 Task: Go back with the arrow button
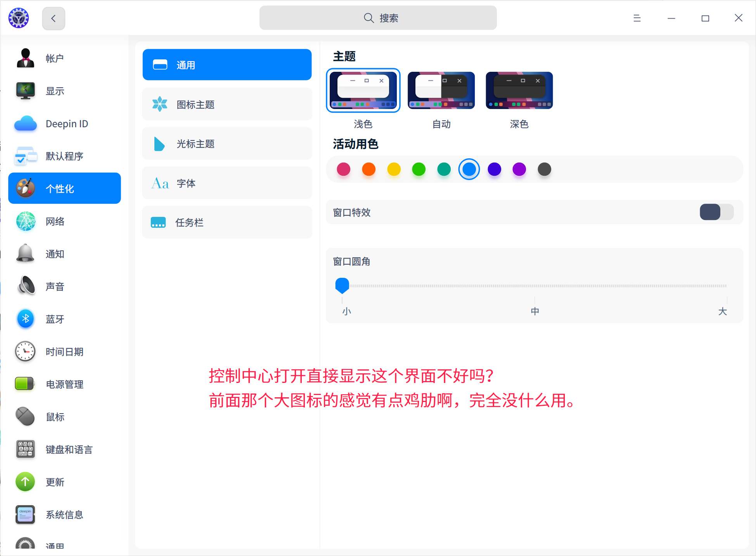click(54, 18)
